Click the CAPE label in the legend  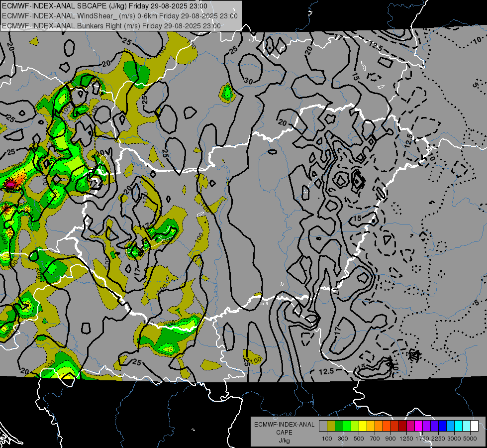point(284,432)
